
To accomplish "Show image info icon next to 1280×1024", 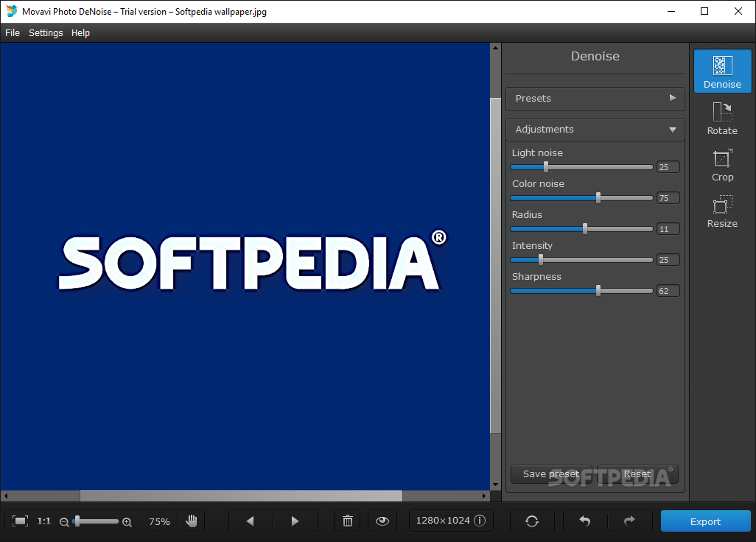I will tap(480, 521).
